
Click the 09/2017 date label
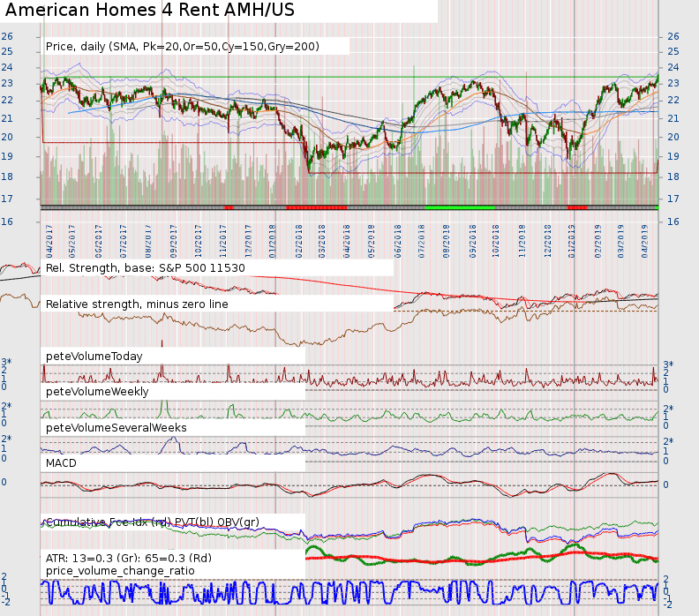coord(173,241)
